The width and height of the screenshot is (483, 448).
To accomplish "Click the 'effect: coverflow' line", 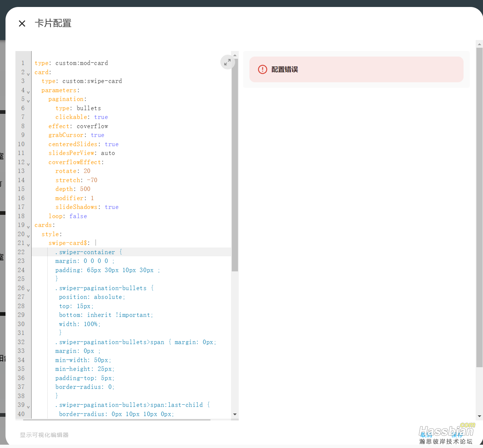I will click(x=78, y=126).
